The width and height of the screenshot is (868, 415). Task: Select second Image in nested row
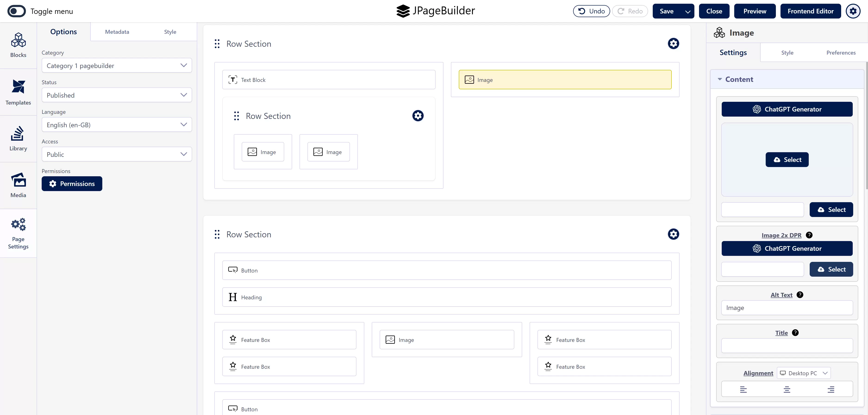[x=328, y=152]
